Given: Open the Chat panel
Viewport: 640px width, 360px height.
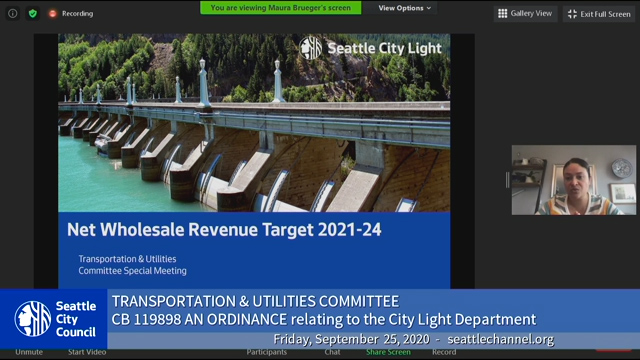Looking at the screenshot, I should point(332,352).
